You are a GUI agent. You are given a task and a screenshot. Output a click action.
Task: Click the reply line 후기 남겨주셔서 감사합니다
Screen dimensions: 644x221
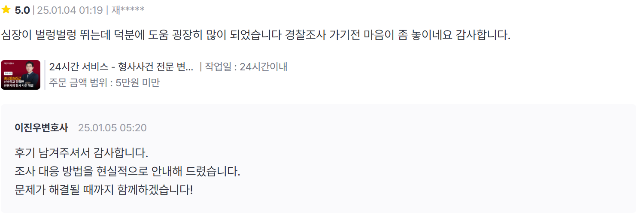click(x=81, y=153)
